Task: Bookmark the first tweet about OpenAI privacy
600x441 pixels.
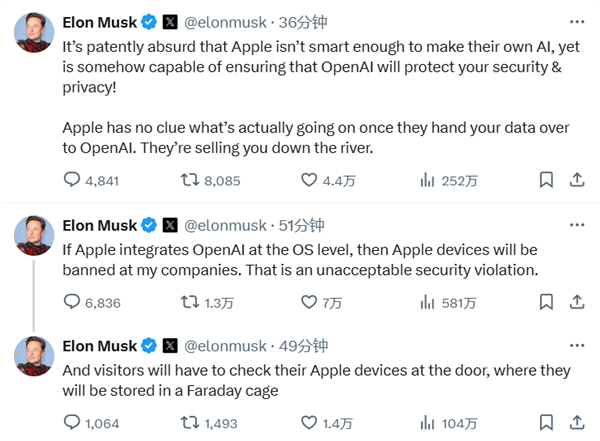Action: click(x=546, y=181)
